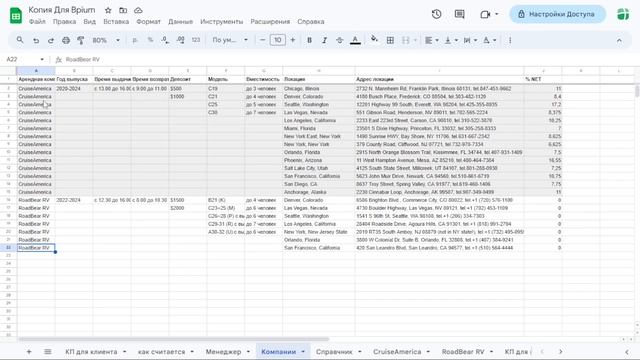This screenshot has width=640, height=360.
Task: Undo the last action
Action: [36, 40]
